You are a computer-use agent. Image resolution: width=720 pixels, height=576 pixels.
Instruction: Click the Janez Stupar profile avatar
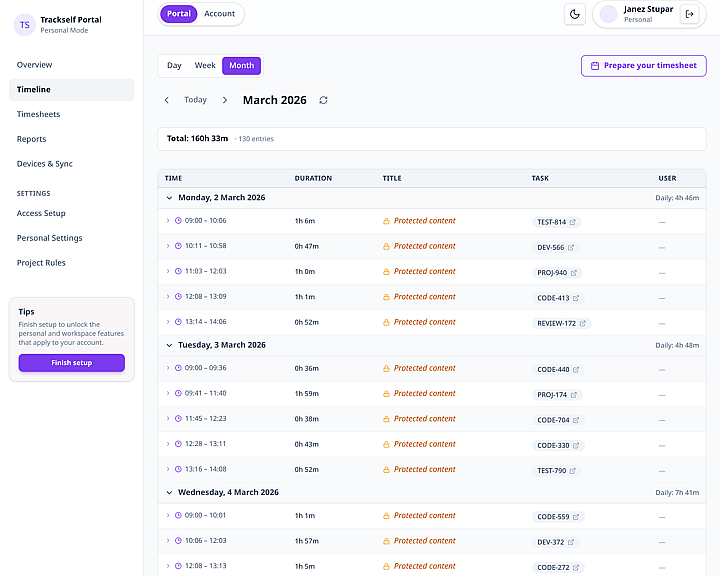click(x=608, y=14)
